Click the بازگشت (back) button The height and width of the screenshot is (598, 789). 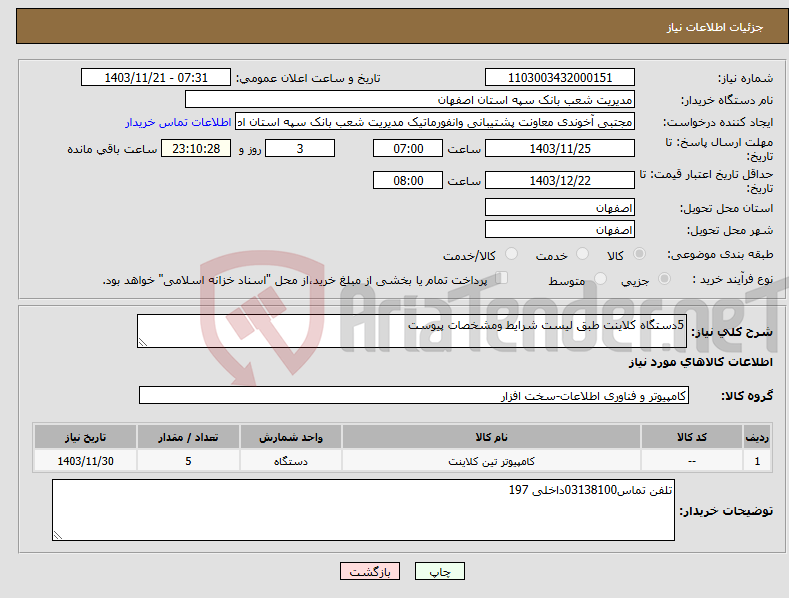coord(370,571)
